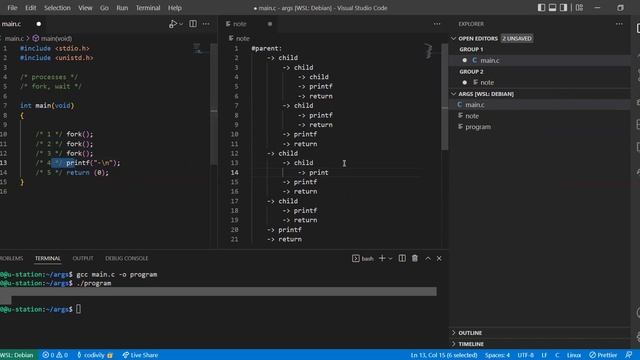Maximize panel size with caret-up icon
Viewport: 640px width, 360px height.
click(x=428, y=258)
